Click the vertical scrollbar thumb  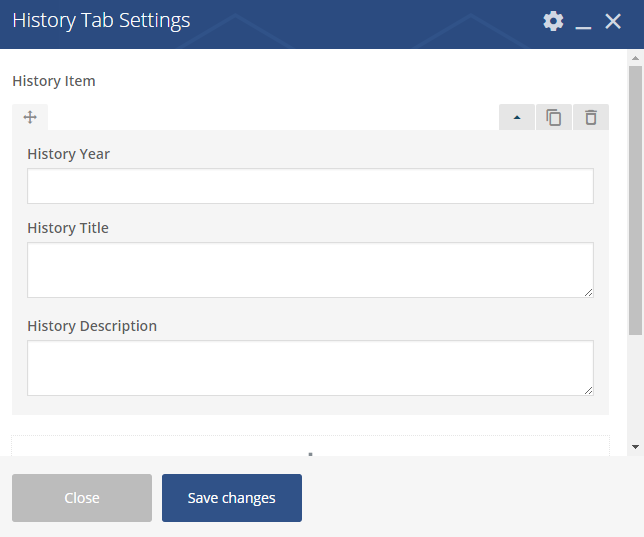(635, 200)
